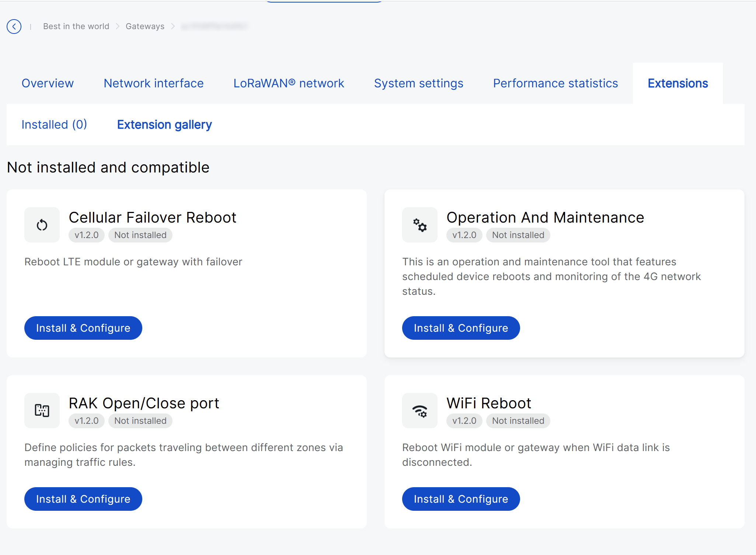Open the Best in the world breadcrumb
This screenshot has width=756, height=555.
click(76, 27)
